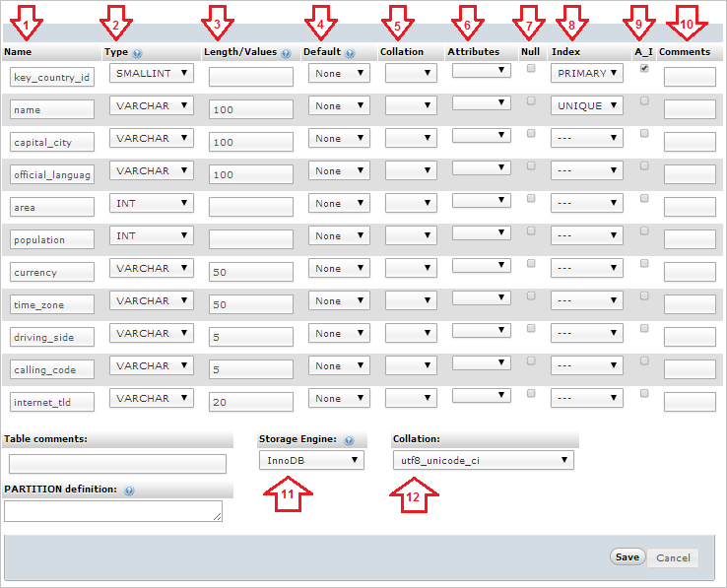Screen dimensions: 727x588
Task: Tick the A_I checkbox in population row
Action: (644, 231)
